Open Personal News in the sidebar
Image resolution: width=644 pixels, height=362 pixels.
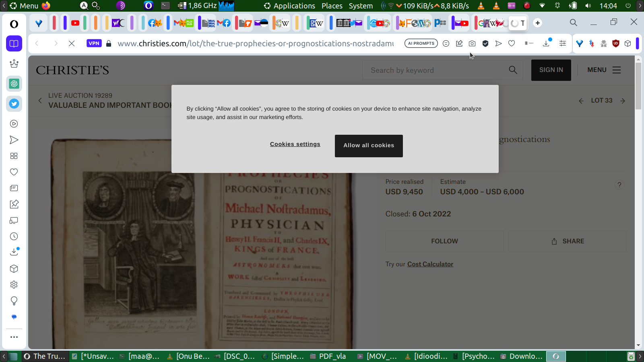(14, 188)
